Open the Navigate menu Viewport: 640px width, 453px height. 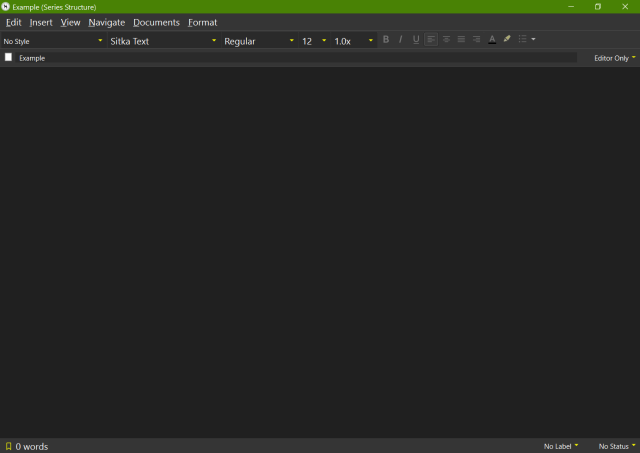click(106, 22)
